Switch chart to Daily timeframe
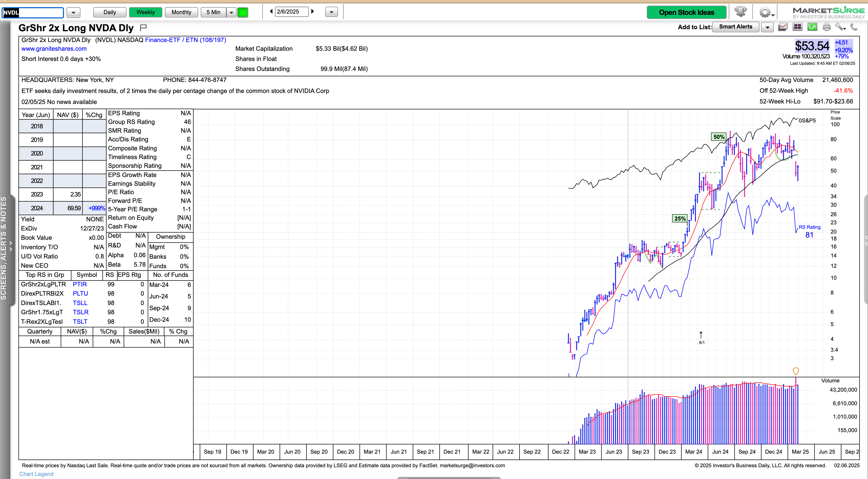This screenshot has height=479, width=868. point(110,12)
